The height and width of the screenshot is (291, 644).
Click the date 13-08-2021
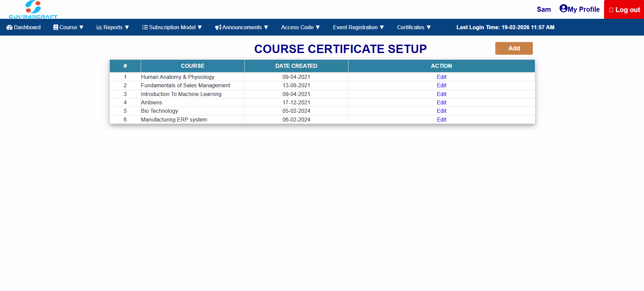click(x=296, y=86)
